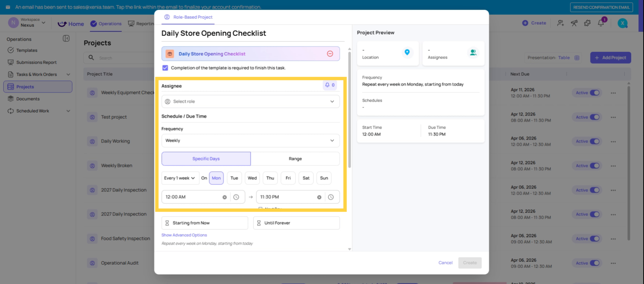Viewport: 644px width, 284px height.
Task: Clear the 11:30 PM due time
Action: 319,197
